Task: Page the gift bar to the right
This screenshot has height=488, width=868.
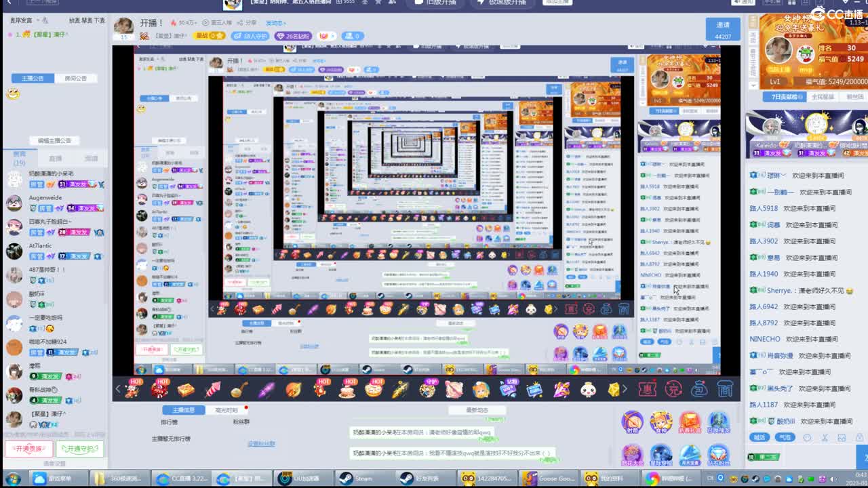Action: pos(625,389)
